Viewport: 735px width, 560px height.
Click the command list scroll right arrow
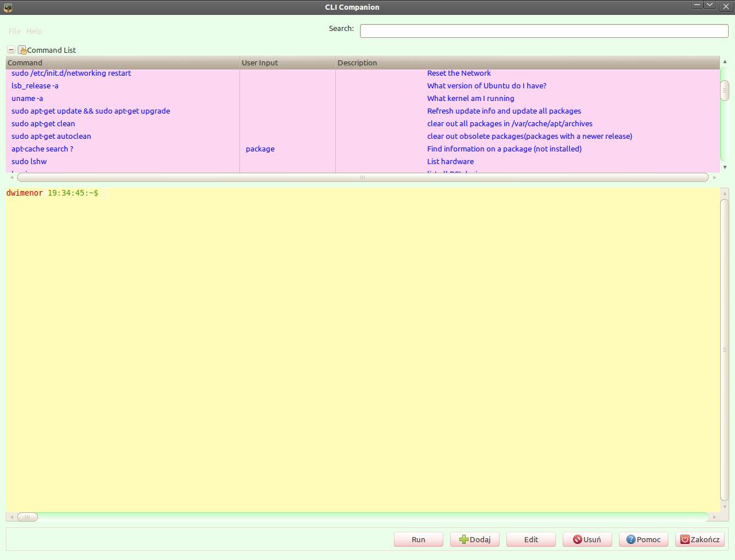pos(714,177)
